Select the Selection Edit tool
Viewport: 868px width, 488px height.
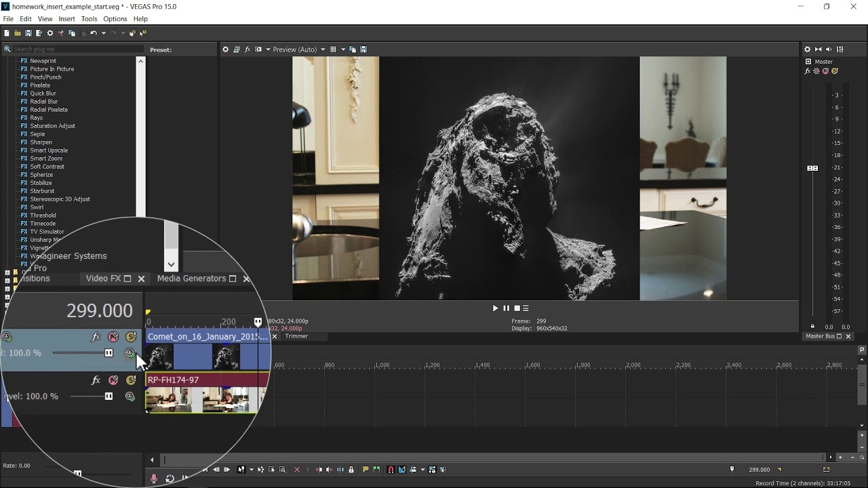pos(271,470)
